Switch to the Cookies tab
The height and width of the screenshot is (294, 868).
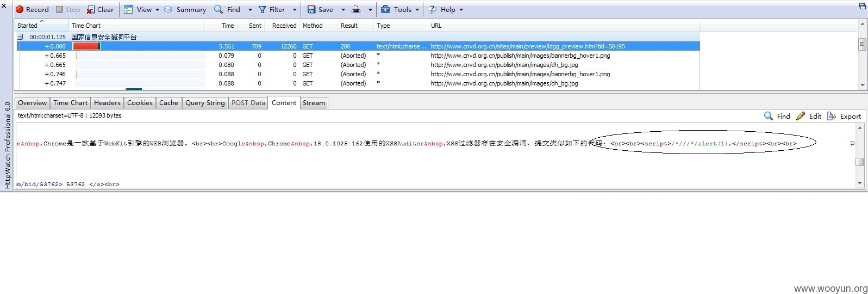point(140,103)
